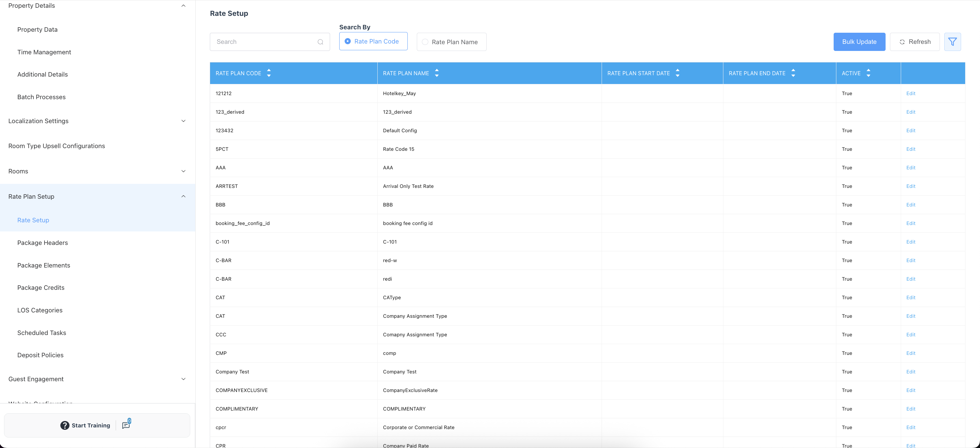Click the COMPANYEXCLUSIVE code cell
This screenshot has height=448, width=980.
coord(293,391)
